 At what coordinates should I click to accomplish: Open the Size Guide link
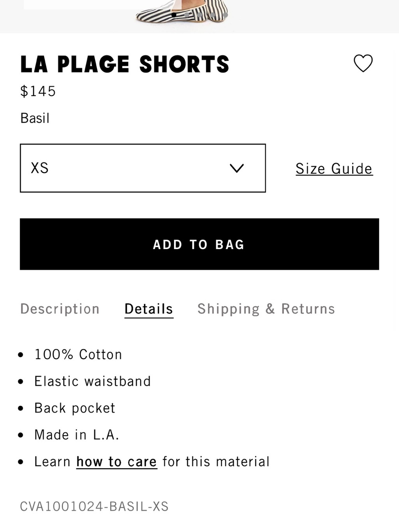[334, 169]
